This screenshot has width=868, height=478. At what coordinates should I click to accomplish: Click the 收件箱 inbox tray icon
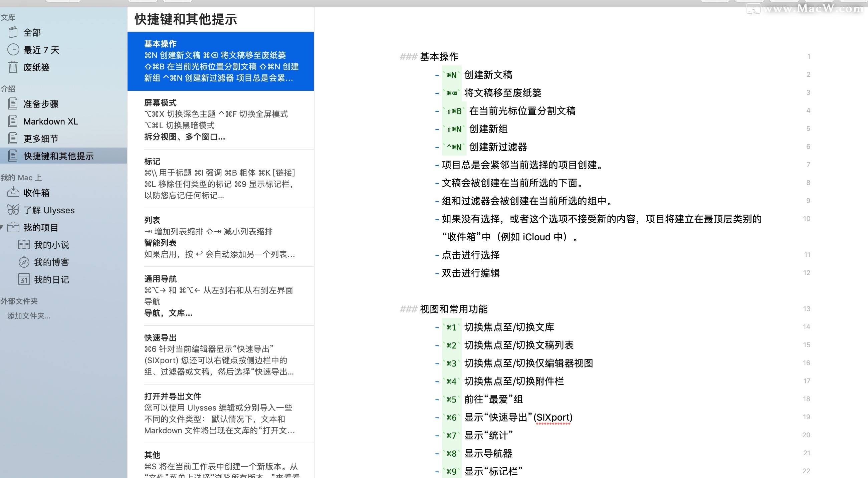click(x=13, y=192)
